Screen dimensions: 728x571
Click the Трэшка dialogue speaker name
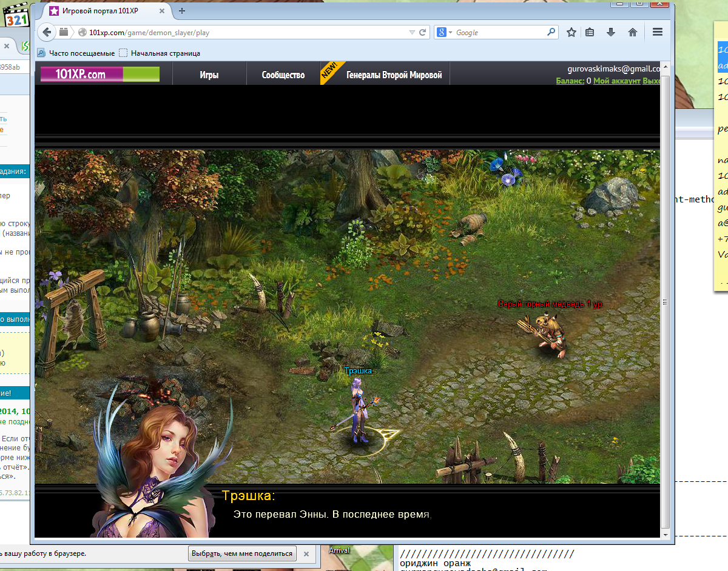[248, 496]
